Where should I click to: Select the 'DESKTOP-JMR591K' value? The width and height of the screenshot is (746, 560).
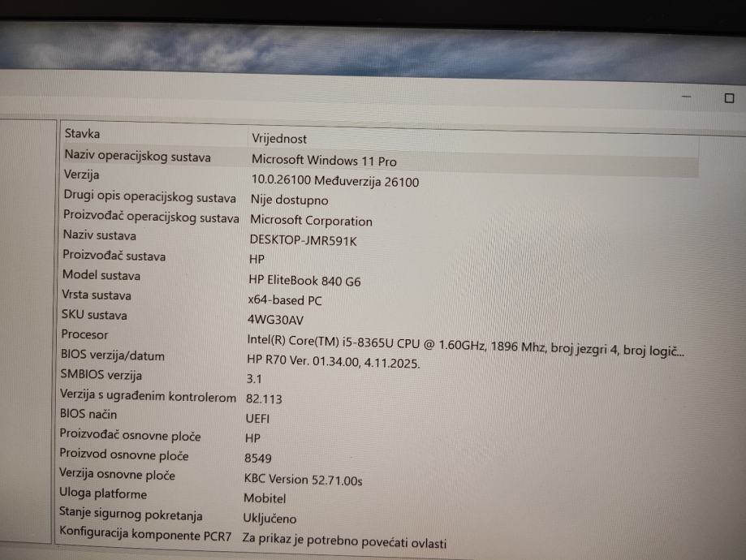(x=303, y=241)
